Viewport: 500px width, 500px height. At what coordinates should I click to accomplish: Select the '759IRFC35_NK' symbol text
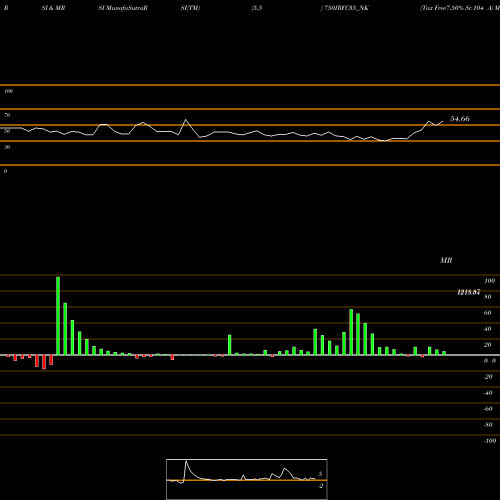(x=347, y=8)
